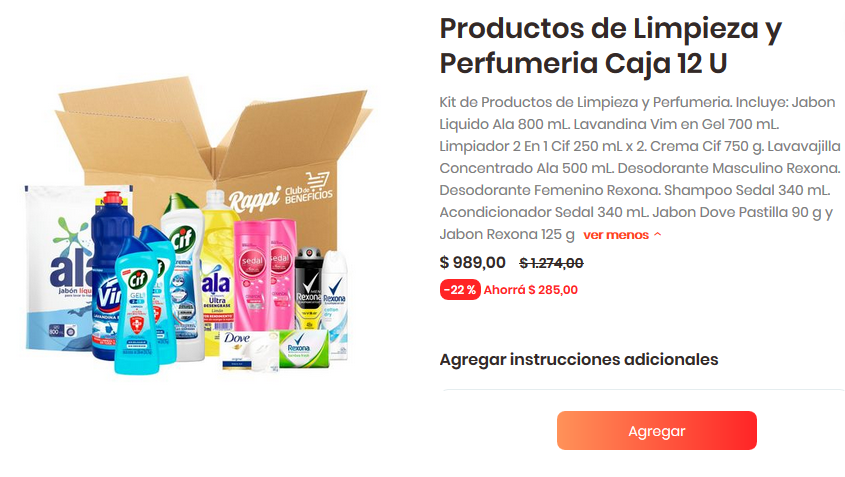
Task: Click the Ala jabón líquido pouch
Action: [58, 267]
